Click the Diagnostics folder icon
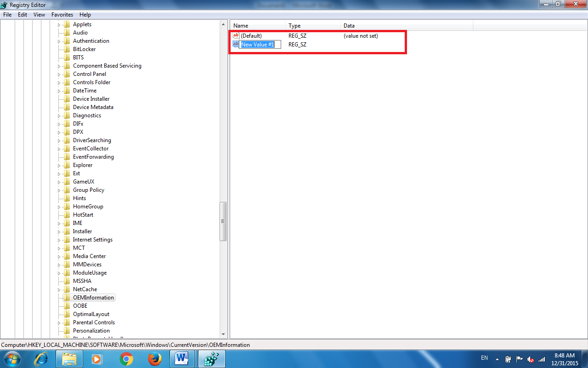Image resolution: width=588 pixels, height=368 pixels. pos(67,115)
